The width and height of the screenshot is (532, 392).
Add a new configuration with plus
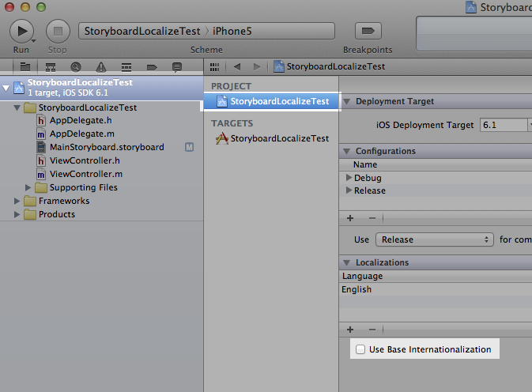click(x=350, y=218)
